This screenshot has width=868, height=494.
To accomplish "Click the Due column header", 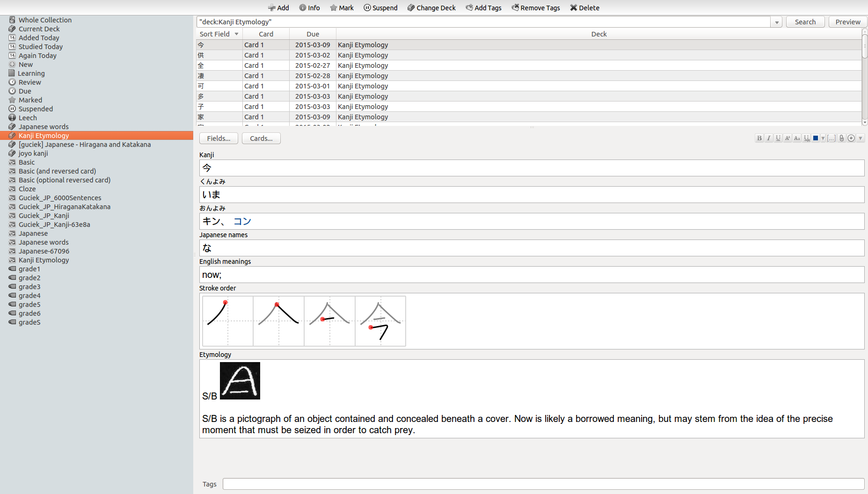I will (x=313, y=34).
